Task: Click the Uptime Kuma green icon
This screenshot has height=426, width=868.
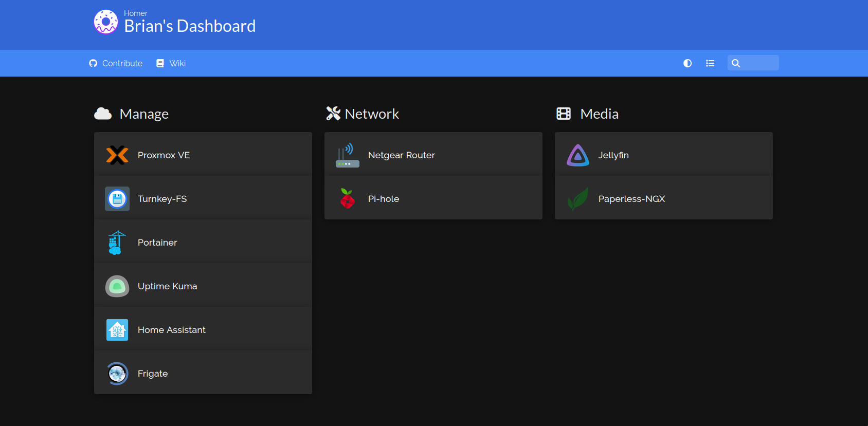Action: click(117, 286)
